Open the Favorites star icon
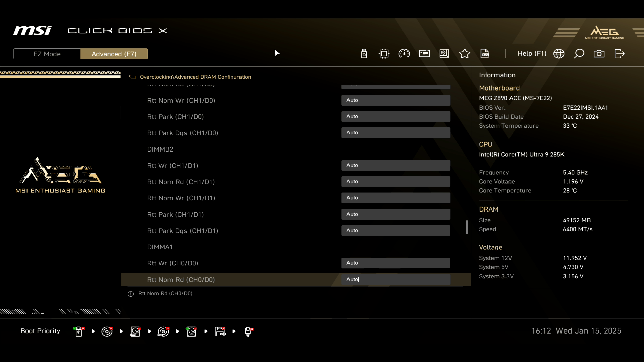644x362 pixels. pos(465,54)
